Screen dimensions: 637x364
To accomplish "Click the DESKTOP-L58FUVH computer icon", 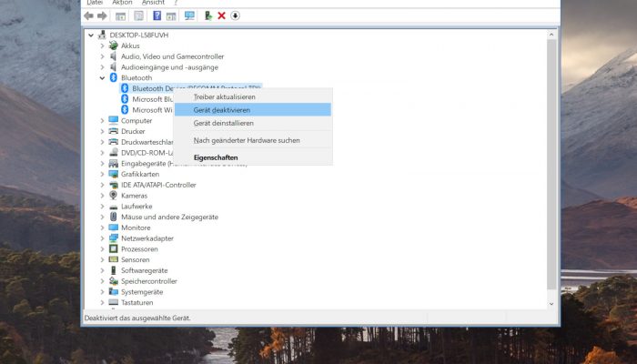I will 102,35.
